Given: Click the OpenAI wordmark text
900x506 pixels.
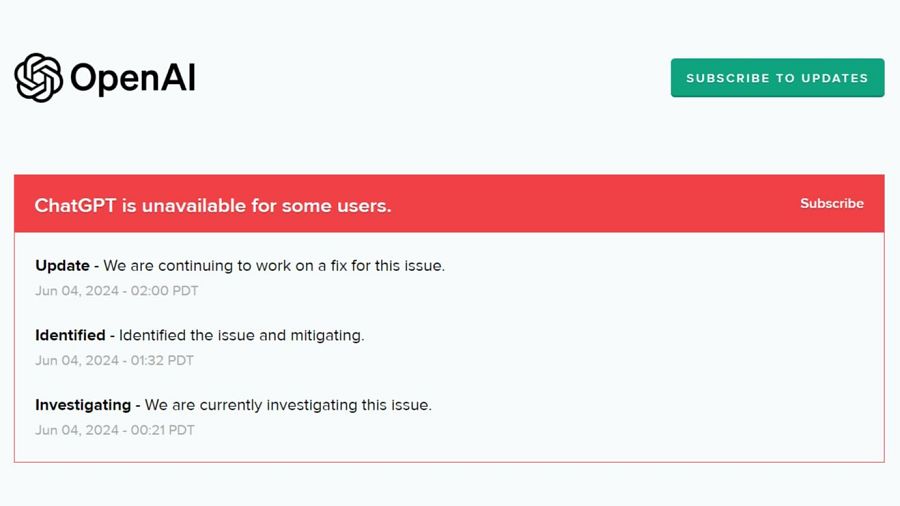Looking at the screenshot, I should 133,79.
